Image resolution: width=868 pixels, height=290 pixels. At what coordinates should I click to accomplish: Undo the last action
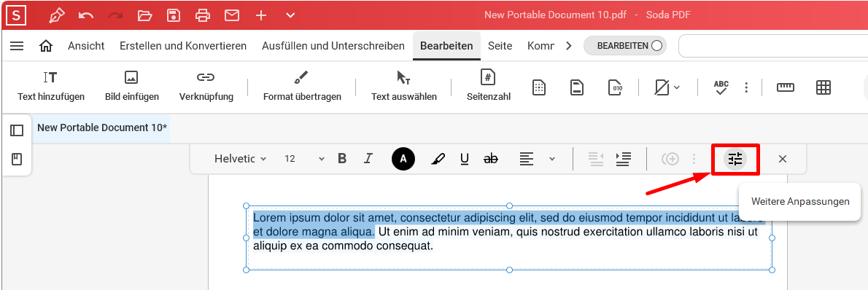point(86,15)
